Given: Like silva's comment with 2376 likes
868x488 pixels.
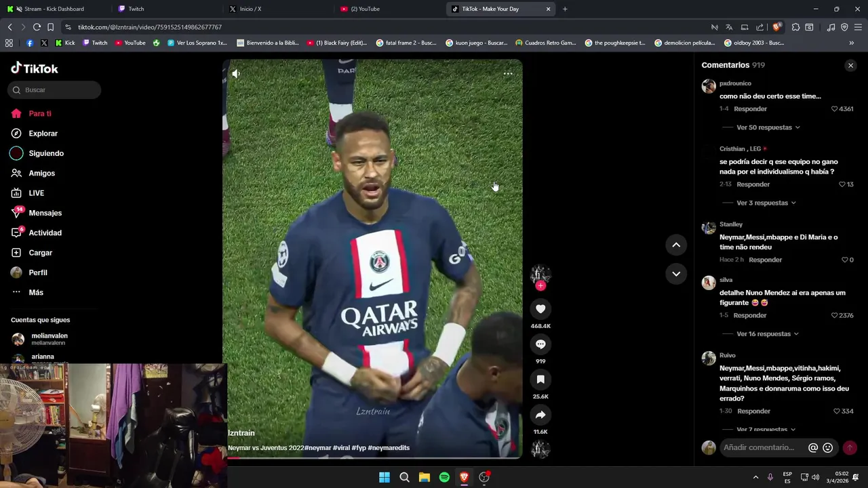Looking at the screenshot, I should pos(835,316).
